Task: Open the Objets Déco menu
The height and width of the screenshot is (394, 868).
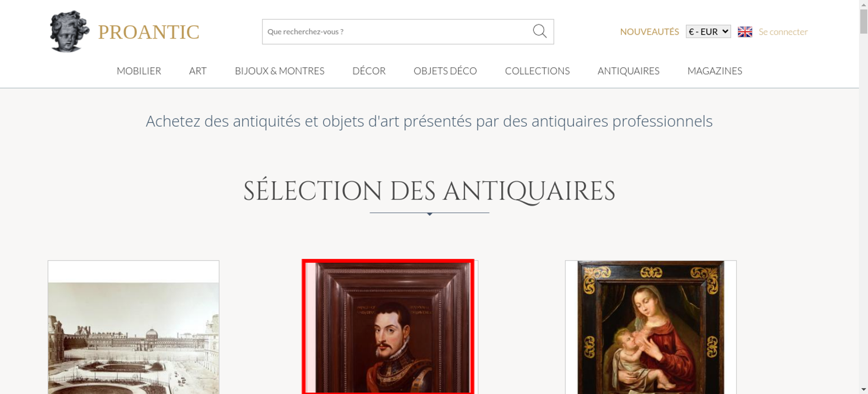Action: (445, 71)
